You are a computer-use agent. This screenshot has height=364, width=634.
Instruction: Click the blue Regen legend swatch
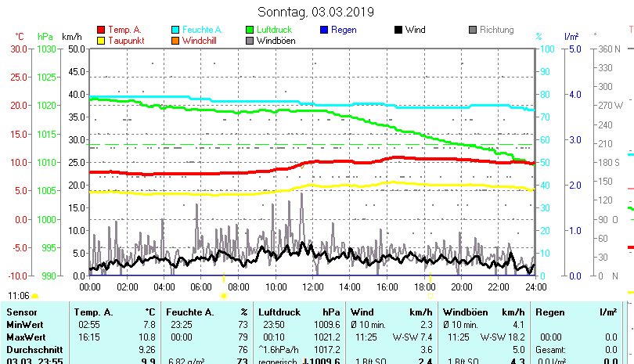(x=326, y=30)
